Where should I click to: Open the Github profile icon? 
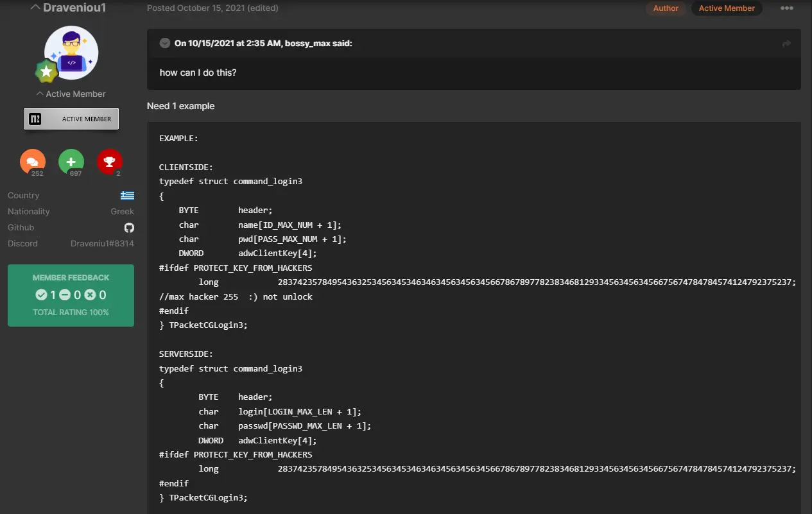[129, 228]
